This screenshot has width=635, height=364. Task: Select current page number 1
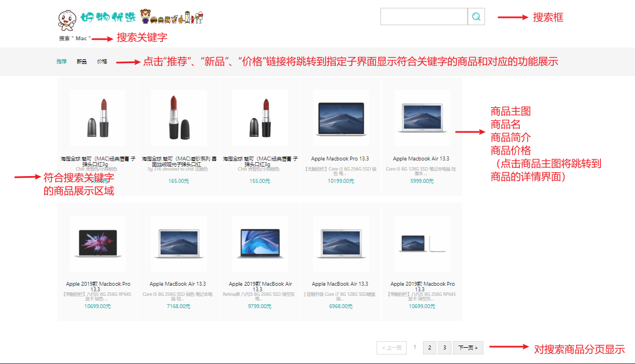(x=415, y=347)
